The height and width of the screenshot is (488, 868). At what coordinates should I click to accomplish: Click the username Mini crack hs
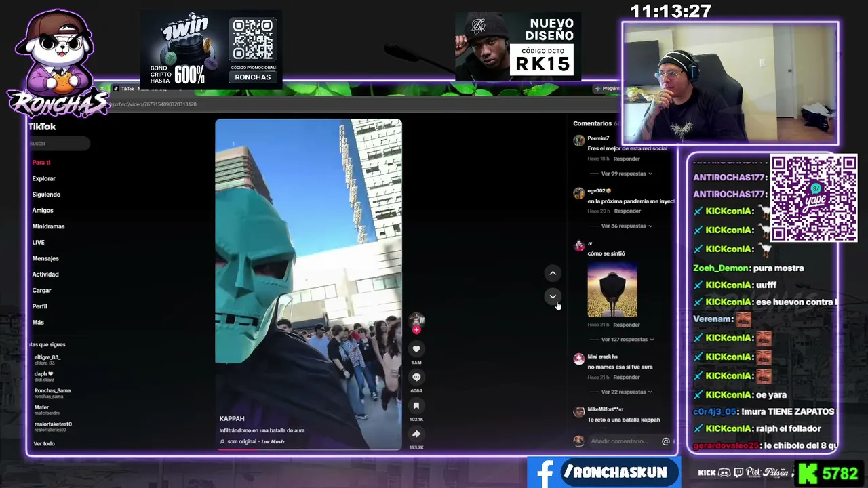coord(603,357)
